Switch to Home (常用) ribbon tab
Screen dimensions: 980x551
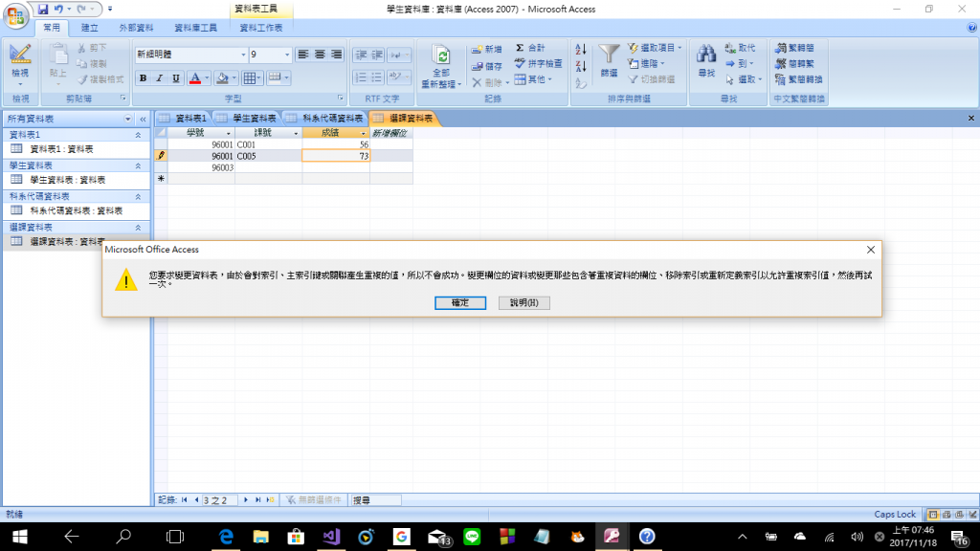[52, 28]
